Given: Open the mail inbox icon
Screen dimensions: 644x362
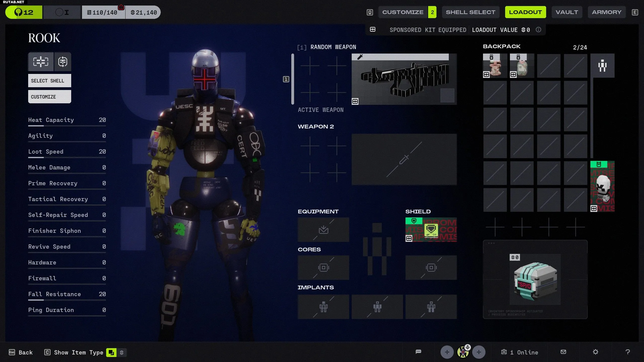Looking at the screenshot, I should [563, 352].
